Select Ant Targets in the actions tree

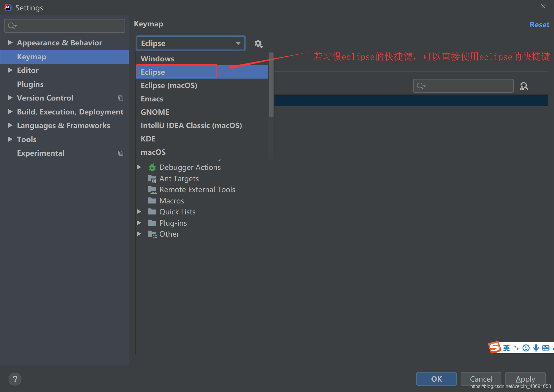click(x=179, y=179)
